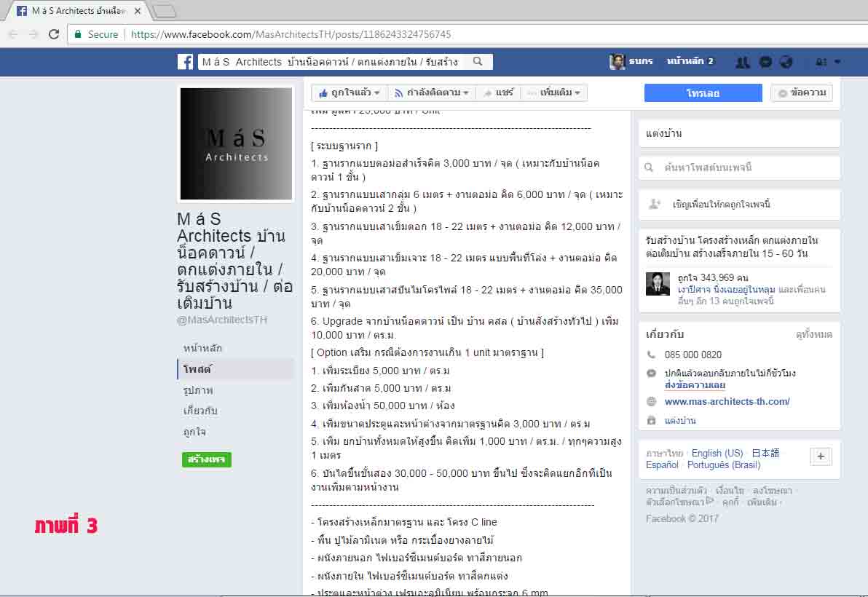Click the Facebook favicon on browser tab
This screenshot has width=868, height=597.
pyautogui.click(x=22, y=10)
